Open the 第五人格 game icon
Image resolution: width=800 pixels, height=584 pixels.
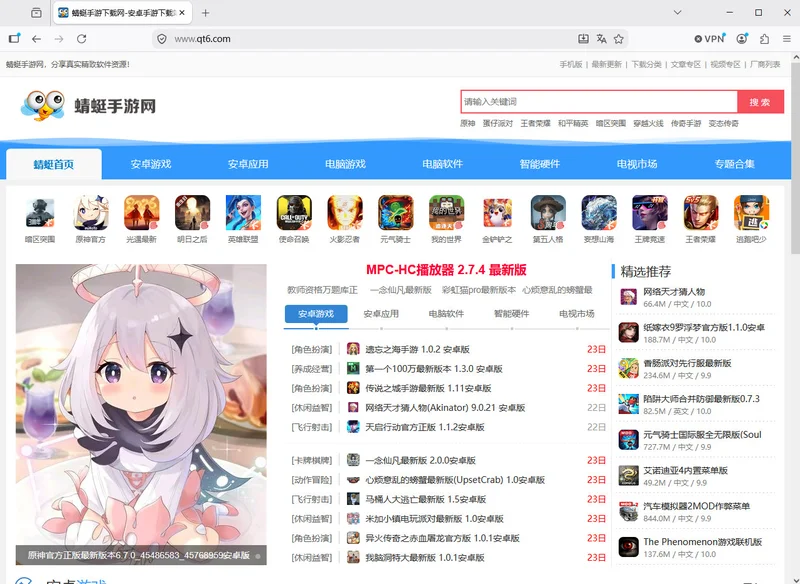[548, 213]
